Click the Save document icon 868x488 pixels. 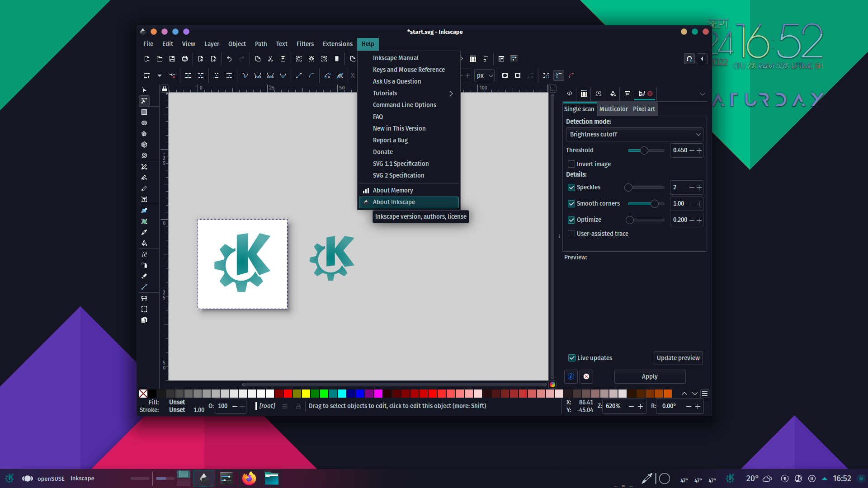pos(172,59)
